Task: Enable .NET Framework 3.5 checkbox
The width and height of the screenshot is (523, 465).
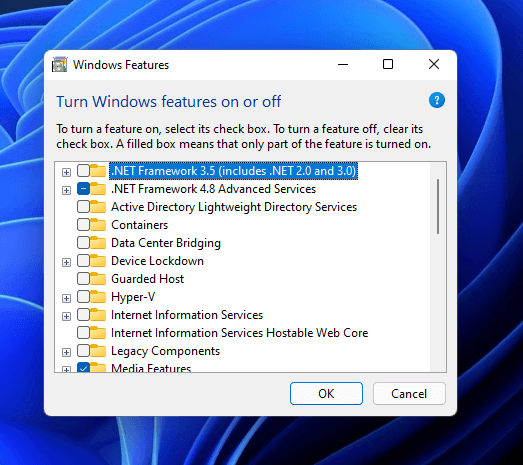Action: tap(83, 170)
